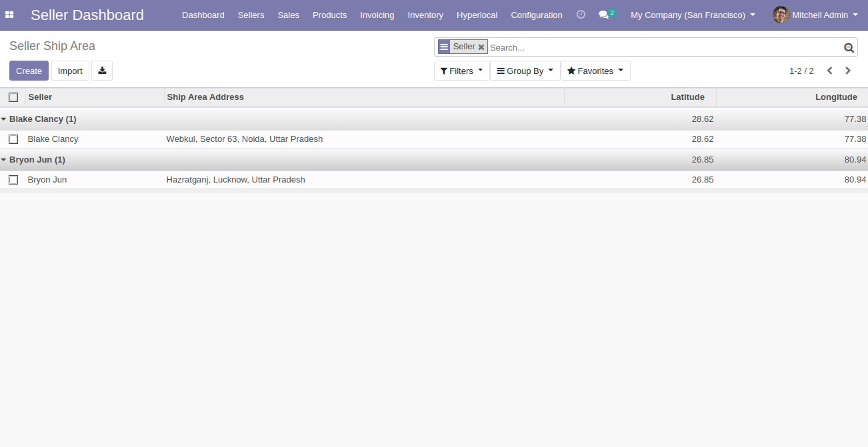Open the Products menu
The width and height of the screenshot is (868, 447).
329,15
